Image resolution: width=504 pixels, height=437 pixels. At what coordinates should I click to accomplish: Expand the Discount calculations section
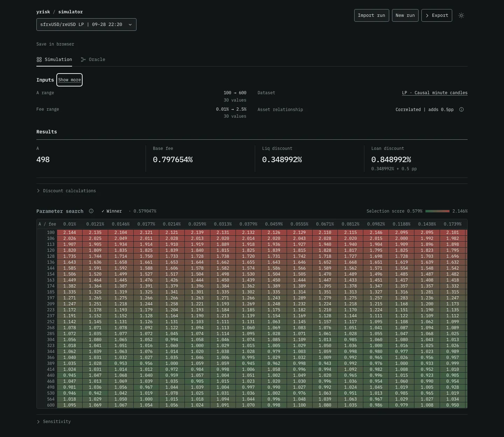point(66,191)
